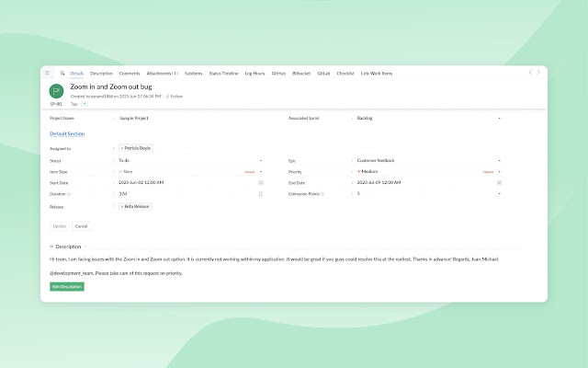Open the Description tab
The width and height of the screenshot is (588, 368).
101,74
